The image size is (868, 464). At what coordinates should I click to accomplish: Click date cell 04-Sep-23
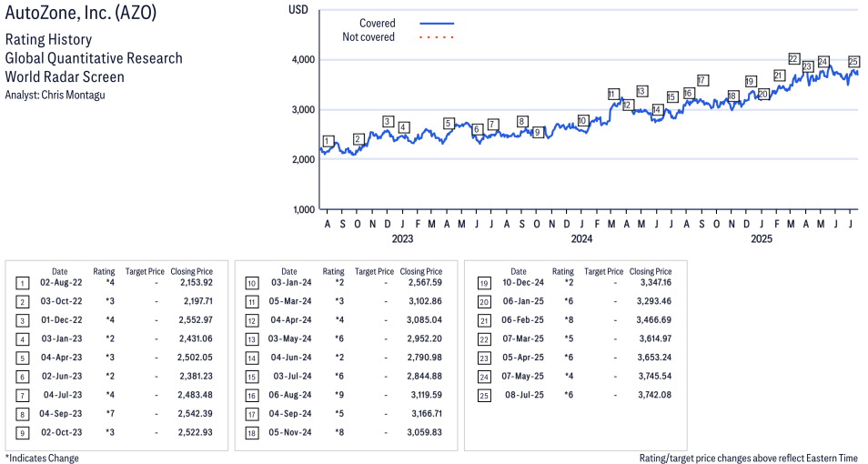tap(60, 414)
